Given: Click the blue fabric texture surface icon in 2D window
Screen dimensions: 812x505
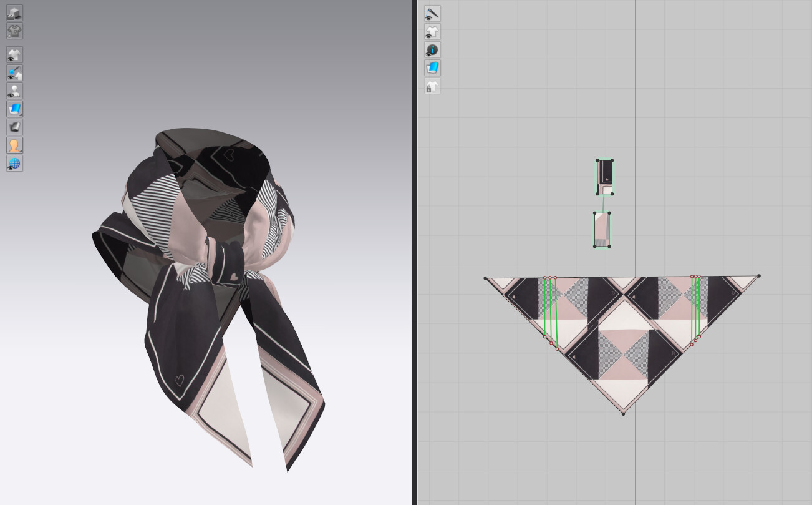Looking at the screenshot, I should tap(432, 67).
